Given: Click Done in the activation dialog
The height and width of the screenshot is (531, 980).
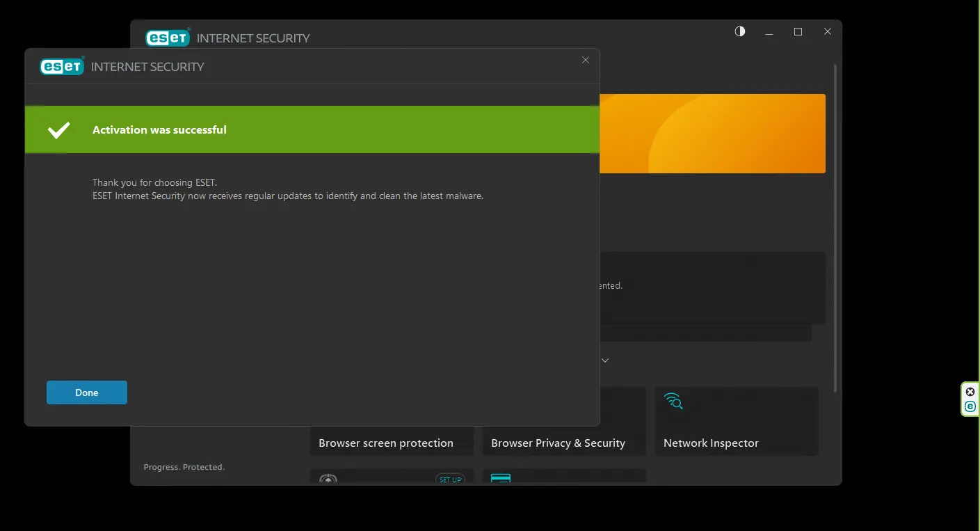Looking at the screenshot, I should 87,393.
